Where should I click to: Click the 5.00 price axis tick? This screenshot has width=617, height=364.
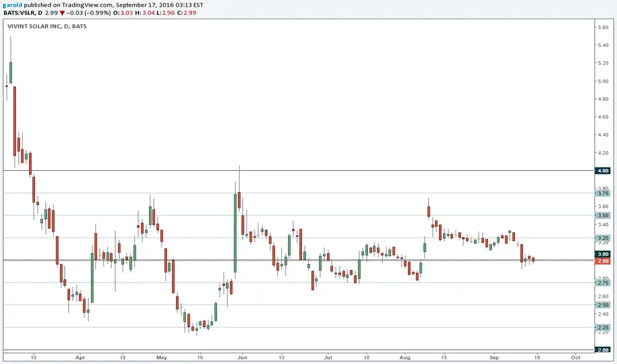tap(603, 81)
